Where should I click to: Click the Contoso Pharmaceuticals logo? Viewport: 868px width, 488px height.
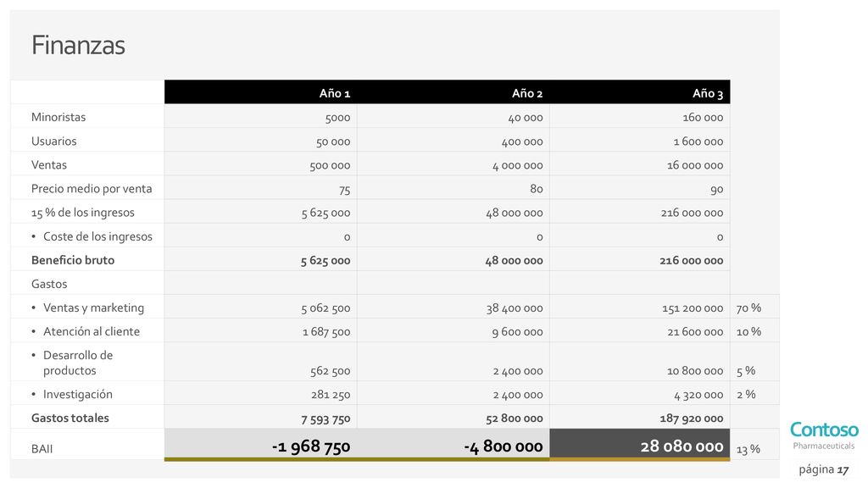click(824, 435)
